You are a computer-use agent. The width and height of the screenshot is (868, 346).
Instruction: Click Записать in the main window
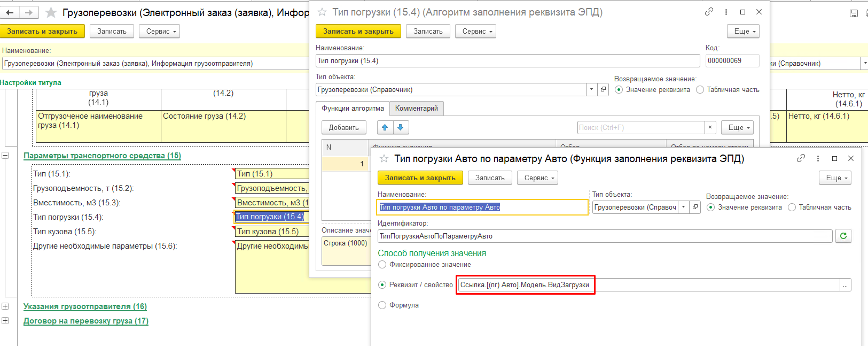112,31
